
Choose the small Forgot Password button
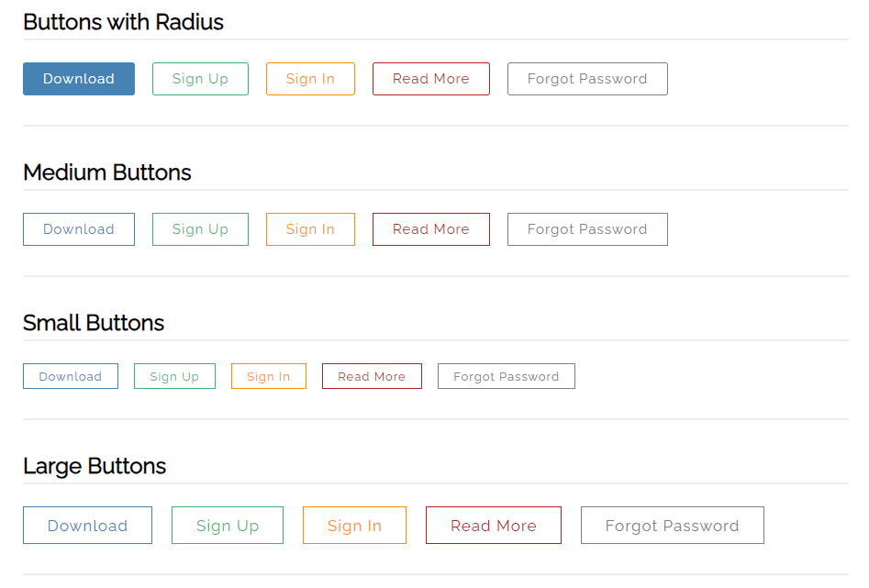[507, 376]
